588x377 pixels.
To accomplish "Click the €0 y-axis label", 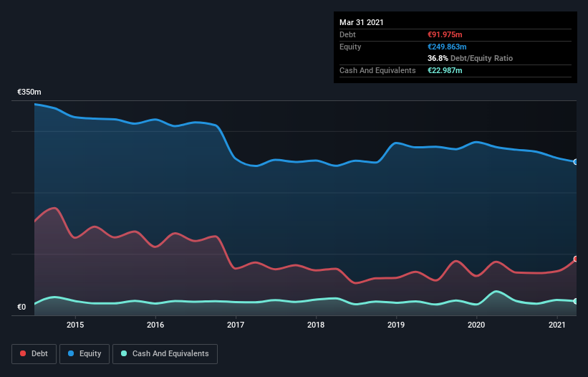I will [x=21, y=307].
